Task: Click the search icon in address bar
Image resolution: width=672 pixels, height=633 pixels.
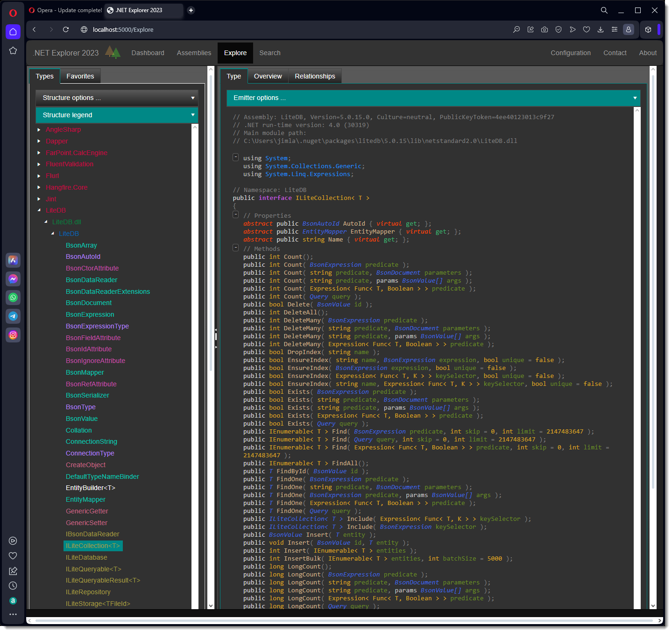Action: pyautogui.click(x=516, y=29)
